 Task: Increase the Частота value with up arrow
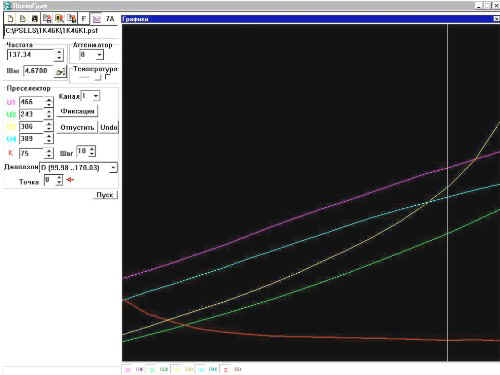coord(59,52)
